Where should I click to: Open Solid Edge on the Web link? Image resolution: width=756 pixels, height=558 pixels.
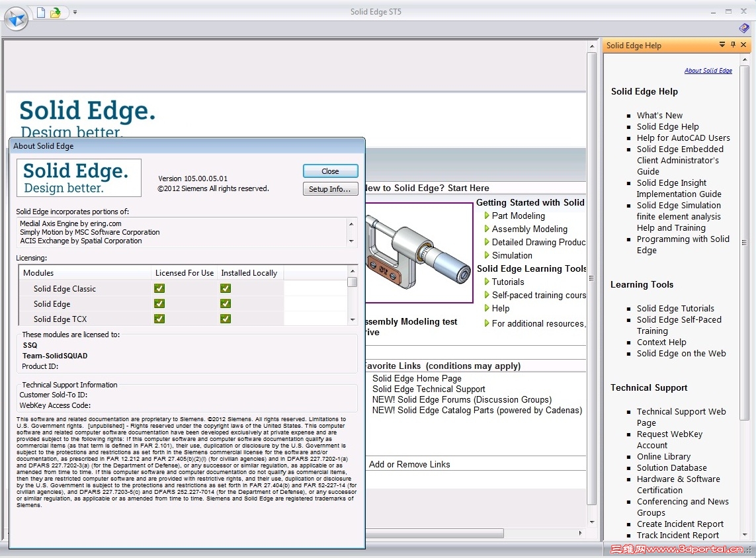click(681, 353)
